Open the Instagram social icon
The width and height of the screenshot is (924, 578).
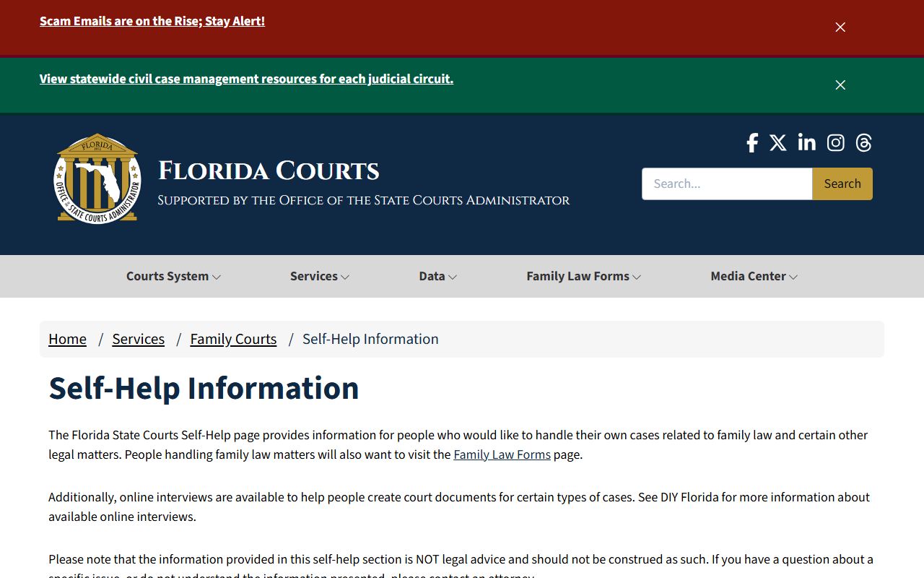836,143
